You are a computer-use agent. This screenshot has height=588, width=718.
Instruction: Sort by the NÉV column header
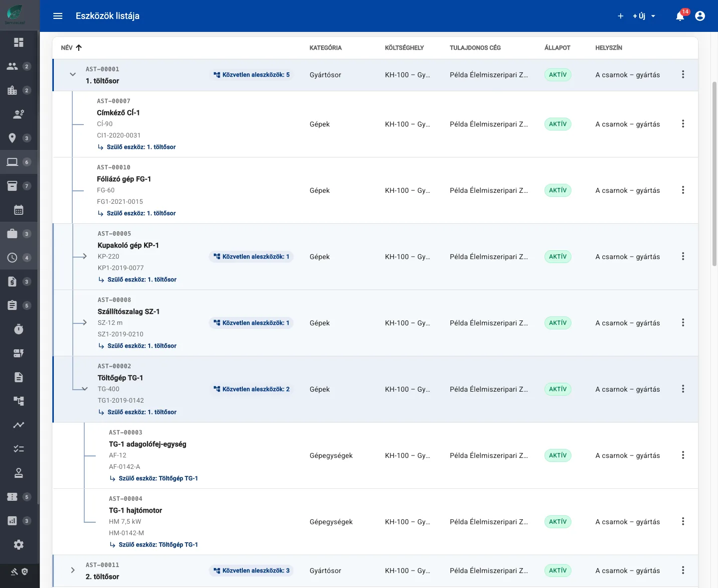(71, 48)
